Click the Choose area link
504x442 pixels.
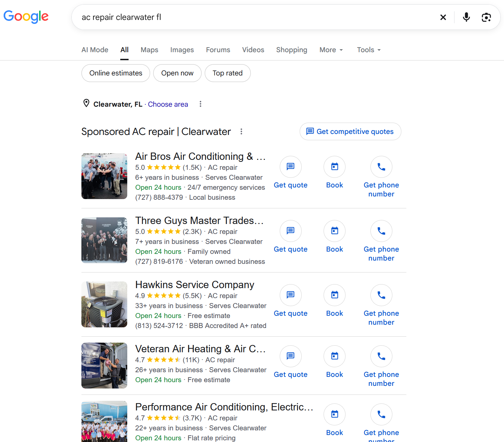click(x=168, y=104)
